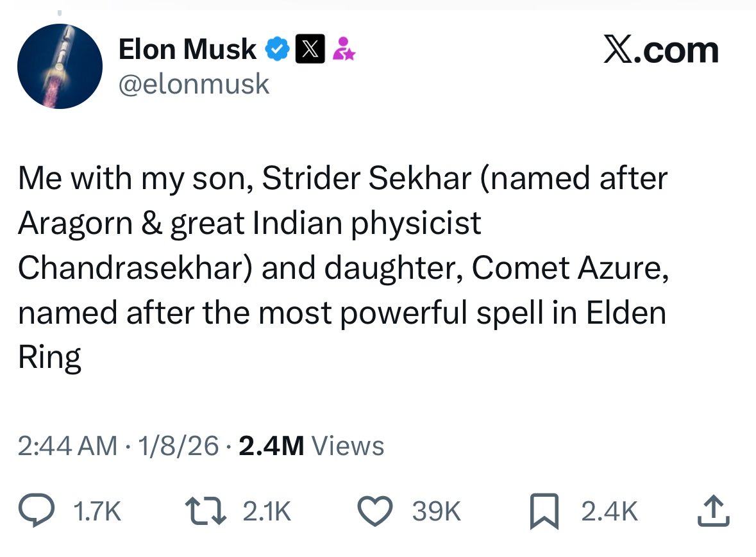Click the blue verified checkmark badge
The image size is (756, 557).
pos(277,50)
